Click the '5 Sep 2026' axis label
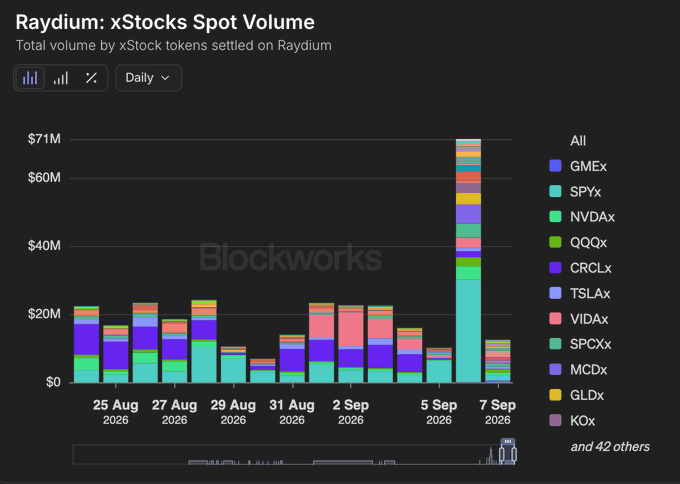The image size is (680, 484). click(439, 412)
